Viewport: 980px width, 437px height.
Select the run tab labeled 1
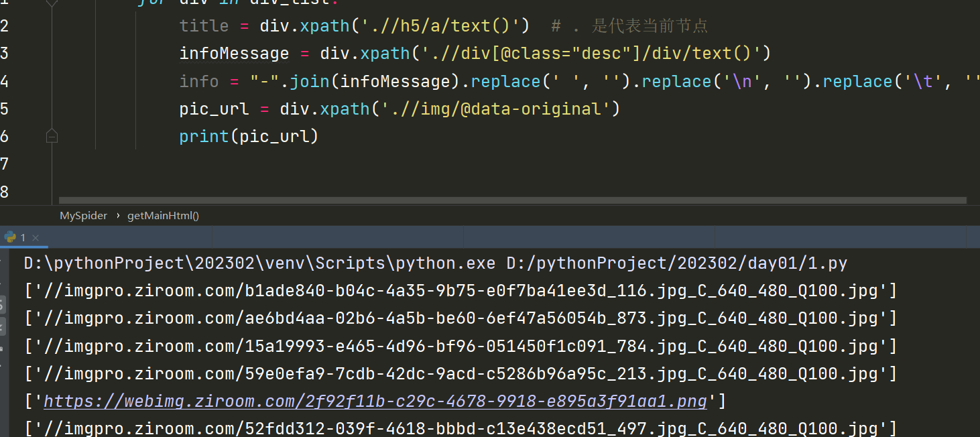click(x=21, y=237)
